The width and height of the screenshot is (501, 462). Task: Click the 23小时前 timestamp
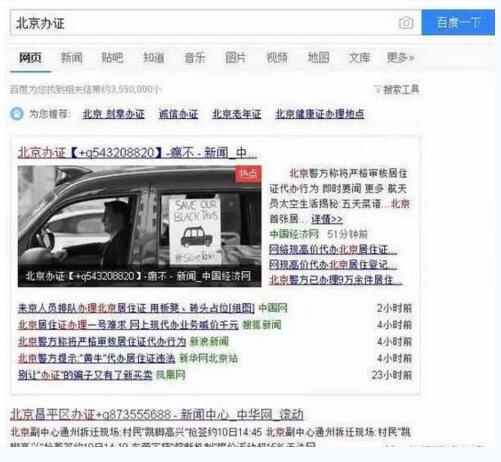pyautogui.click(x=392, y=375)
